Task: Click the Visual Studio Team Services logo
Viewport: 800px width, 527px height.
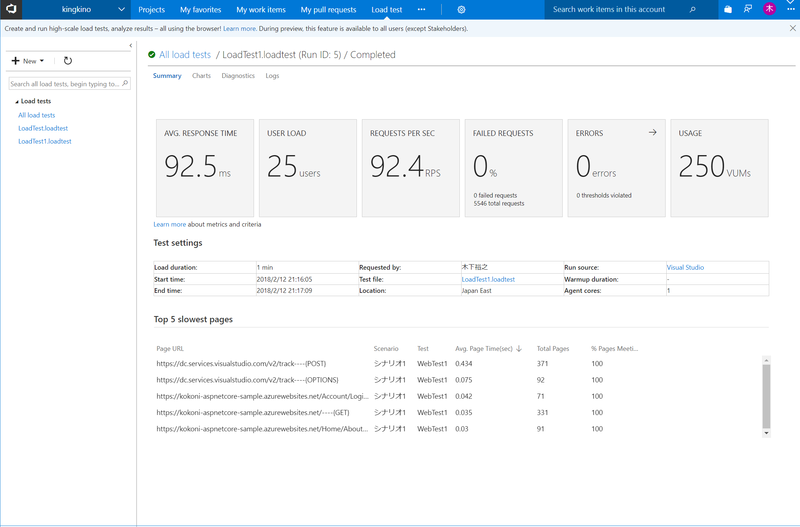Action: click(x=11, y=9)
